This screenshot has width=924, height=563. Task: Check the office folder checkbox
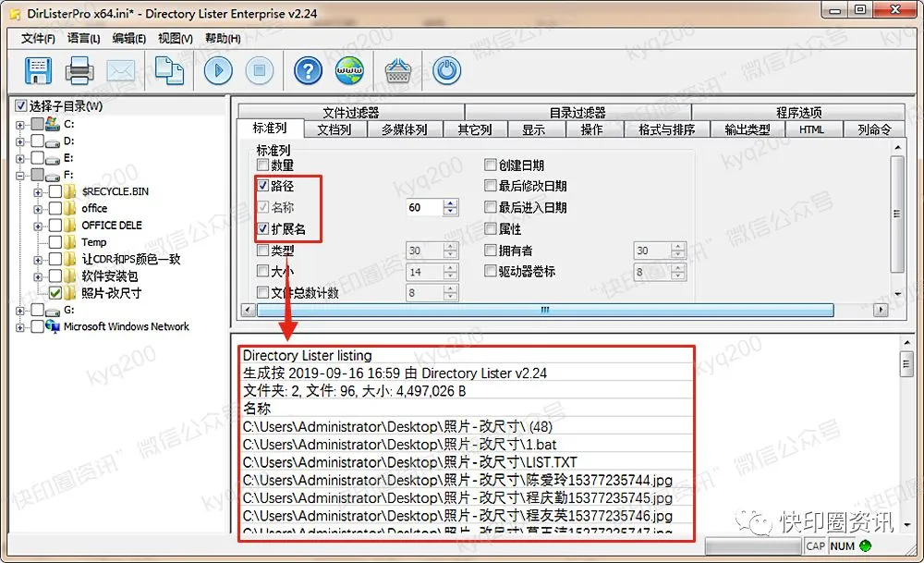pyautogui.click(x=55, y=208)
